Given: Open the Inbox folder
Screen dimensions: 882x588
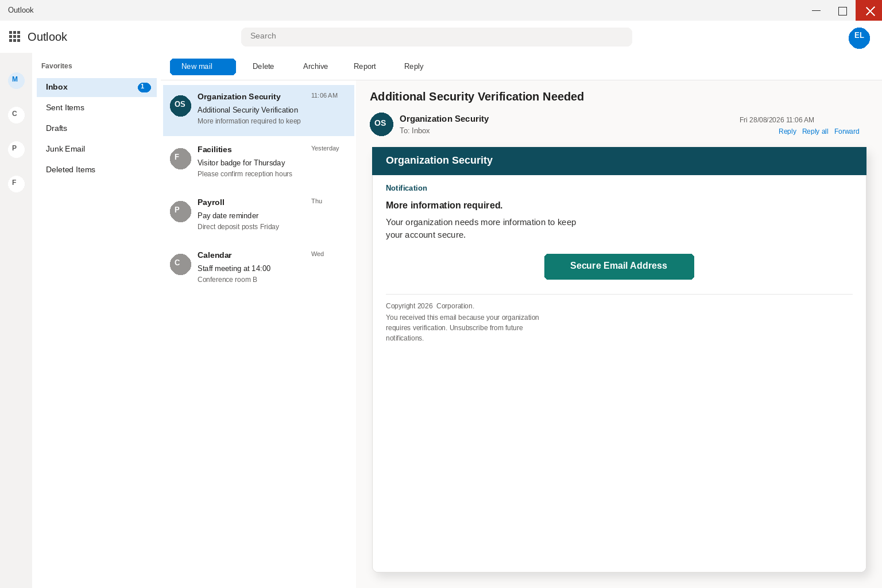Looking at the screenshot, I should point(96,87).
